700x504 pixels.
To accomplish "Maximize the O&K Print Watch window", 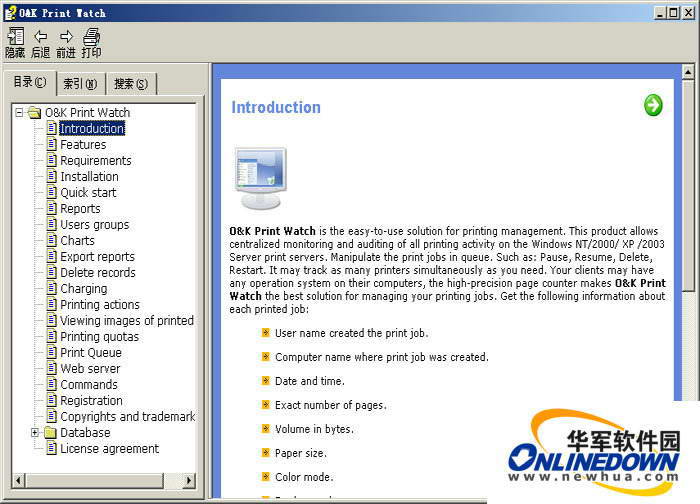I will click(x=674, y=13).
